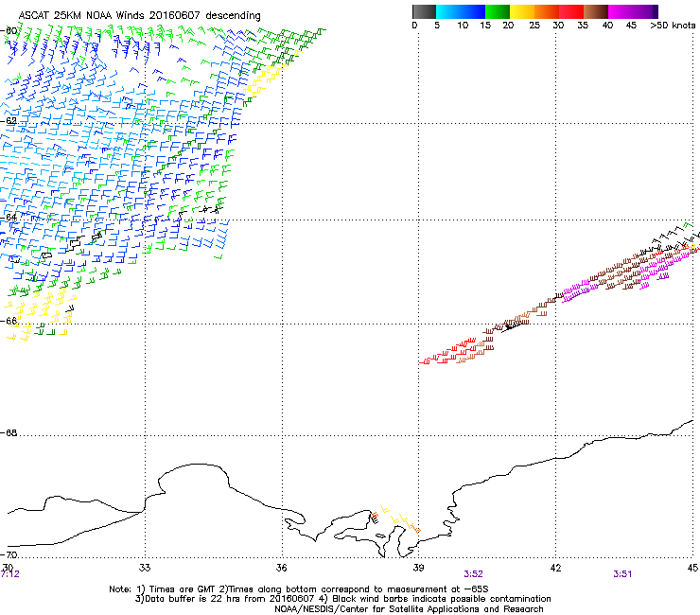700x615 pixels.
Task: Click the '-70' latitude label
Action: (9, 554)
